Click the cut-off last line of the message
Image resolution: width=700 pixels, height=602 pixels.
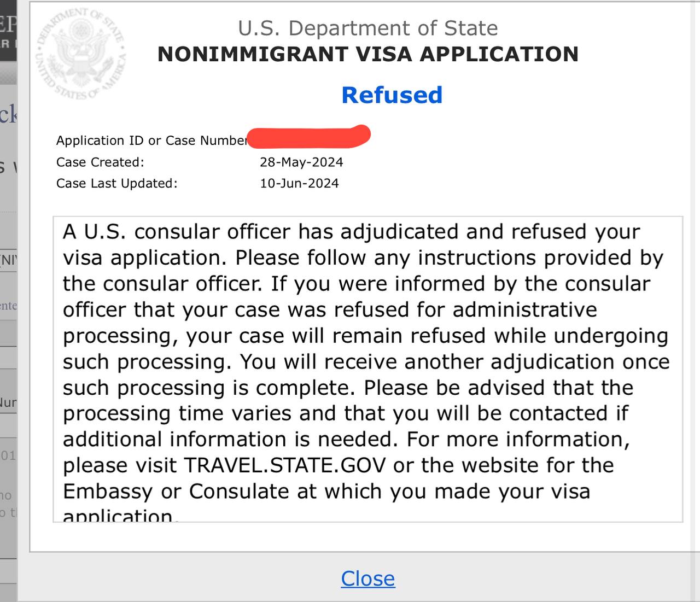point(119,515)
